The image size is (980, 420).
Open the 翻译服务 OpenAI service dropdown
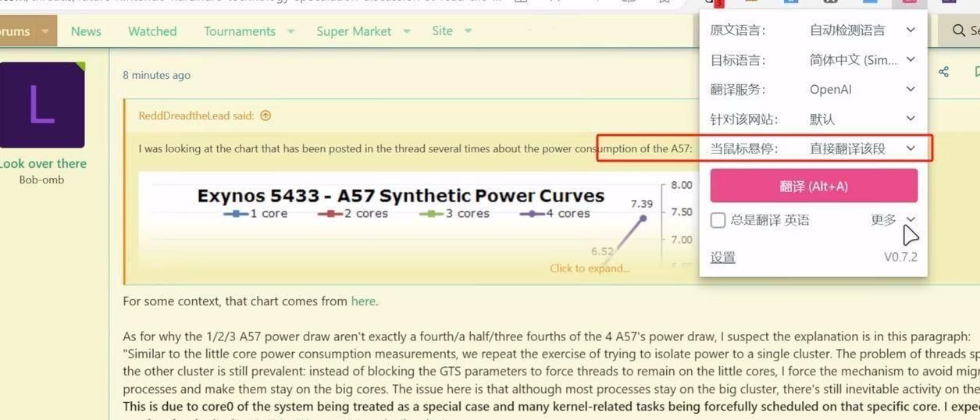pyautogui.click(x=862, y=90)
